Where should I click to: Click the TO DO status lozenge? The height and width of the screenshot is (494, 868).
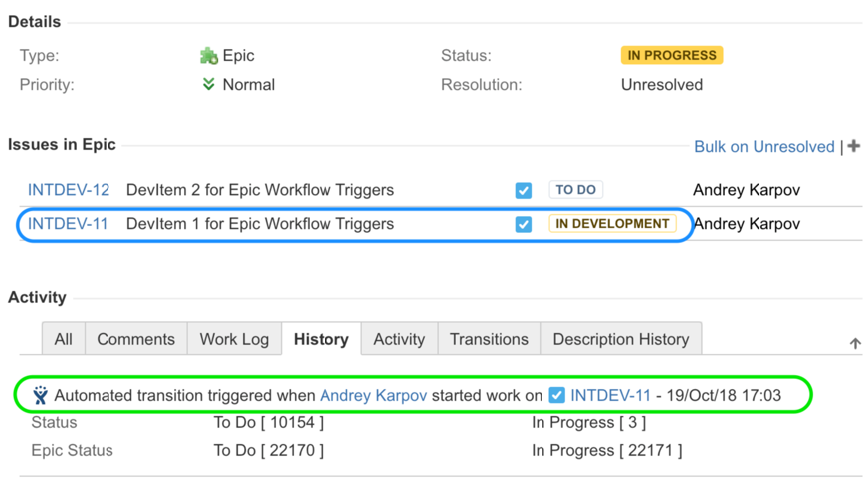coord(576,190)
